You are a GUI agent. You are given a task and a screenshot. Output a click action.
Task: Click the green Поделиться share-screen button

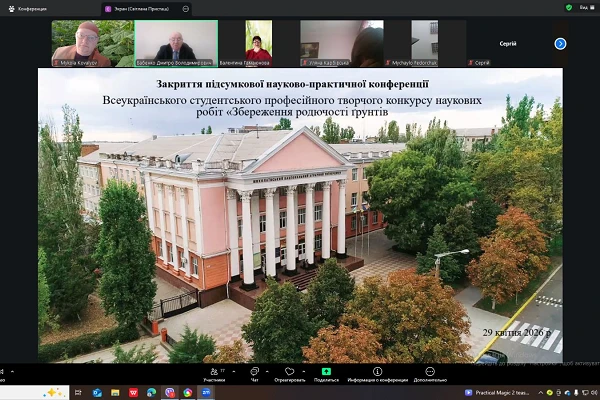pos(326,375)
